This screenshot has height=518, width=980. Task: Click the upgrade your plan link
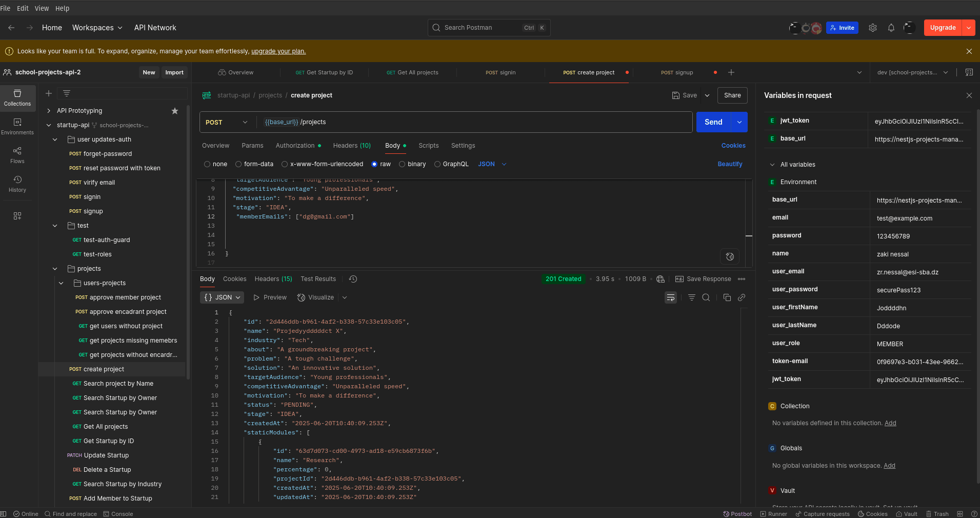[278, 51]
